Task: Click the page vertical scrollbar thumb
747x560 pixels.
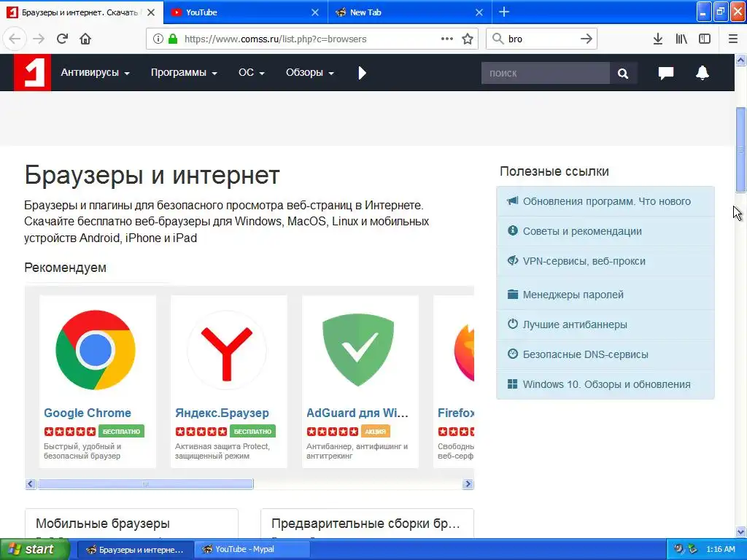Action: pyautogui.click(x=740, y=149)
